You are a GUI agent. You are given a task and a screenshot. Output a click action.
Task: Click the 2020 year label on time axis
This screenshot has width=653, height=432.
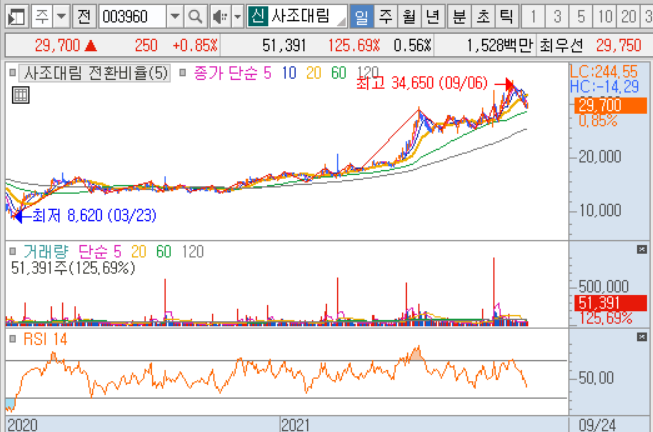coord(22,425)
